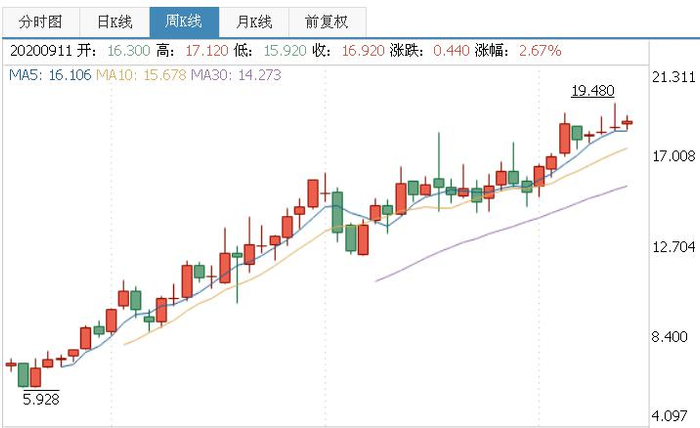Open the 日K线 daily chart tab
Image resolution: width=700 pixels, height=428 pixels.
click(x=113, y=21)
